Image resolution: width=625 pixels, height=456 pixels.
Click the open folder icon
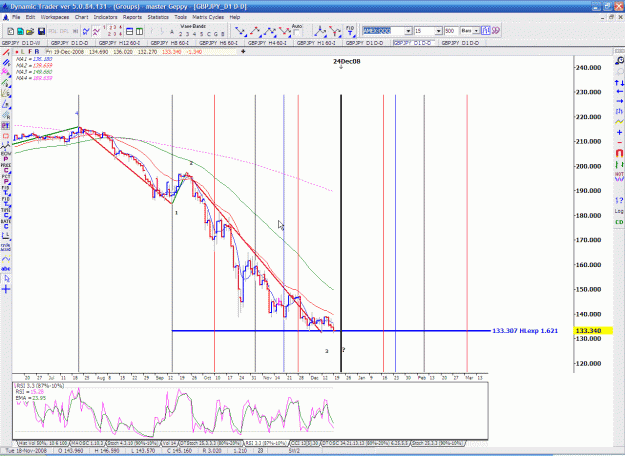point(30,31)
